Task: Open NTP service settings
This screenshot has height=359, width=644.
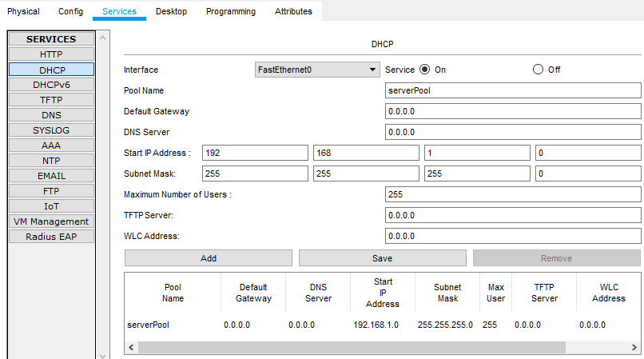Action: pos(51,161)
